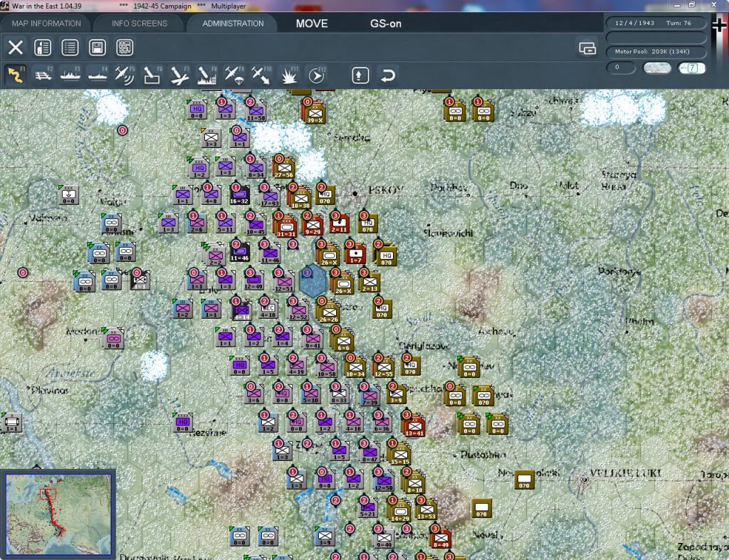The height and width of the screenshot is (560, 729).
Task: Select the F2 rail move mode icon
Action: coord(43,75)
